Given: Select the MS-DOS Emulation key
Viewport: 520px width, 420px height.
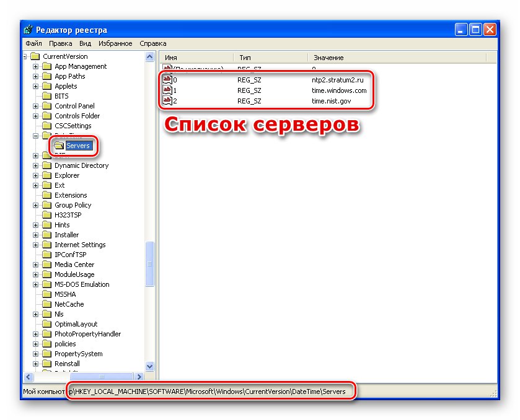Looking at the screenshot, I should (x=82, y=284).
